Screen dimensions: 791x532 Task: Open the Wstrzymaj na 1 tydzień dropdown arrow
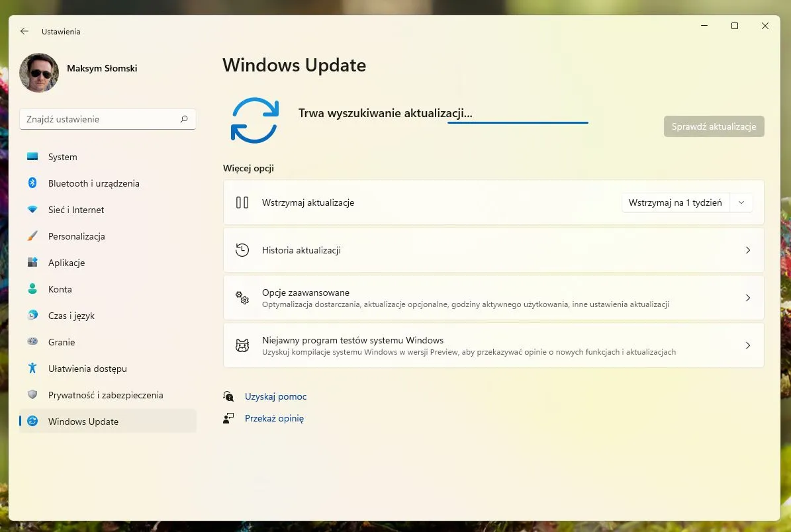point(741,202)
